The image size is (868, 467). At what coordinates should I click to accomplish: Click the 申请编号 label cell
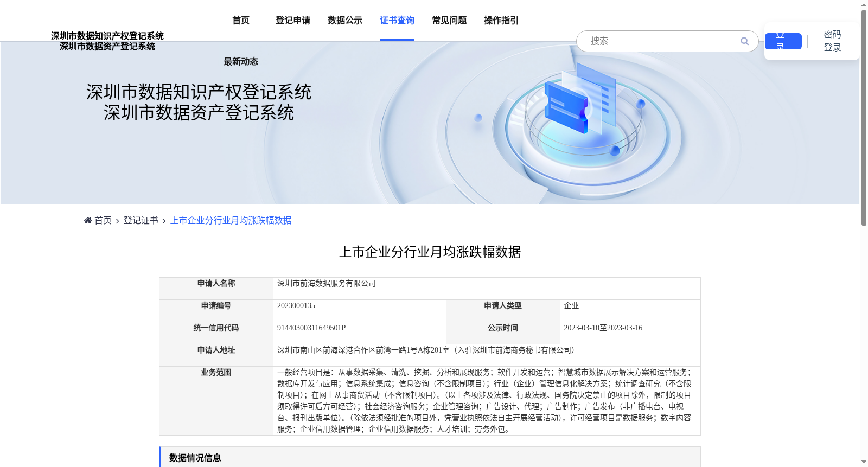point(216,311)
